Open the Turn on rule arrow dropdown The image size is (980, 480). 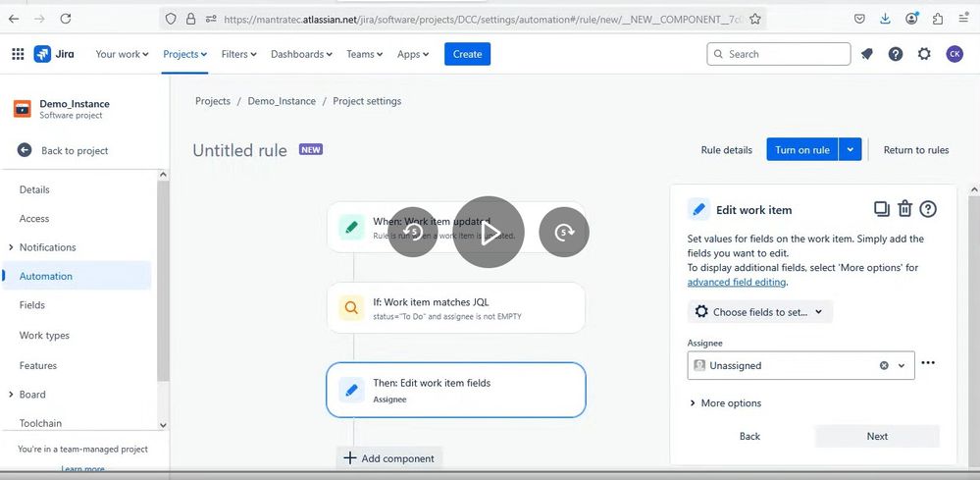click(x=850, y=149)
